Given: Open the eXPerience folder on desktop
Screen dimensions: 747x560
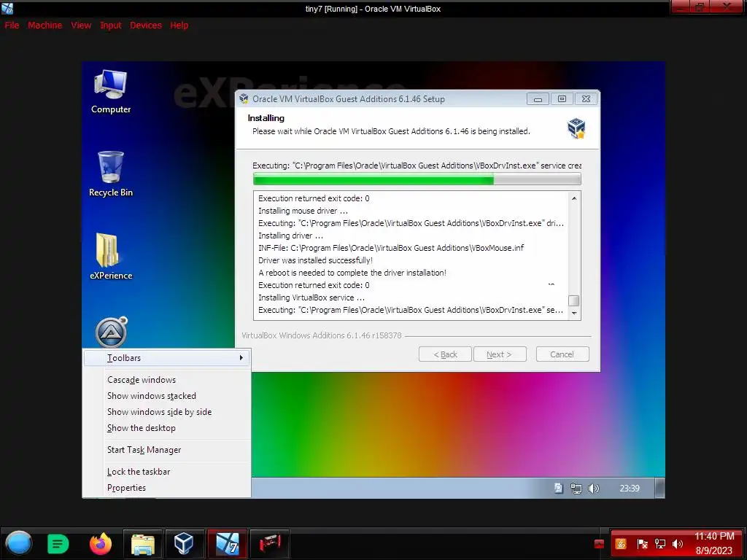Looking at the screenshot, I should click(x=111, y=257).
